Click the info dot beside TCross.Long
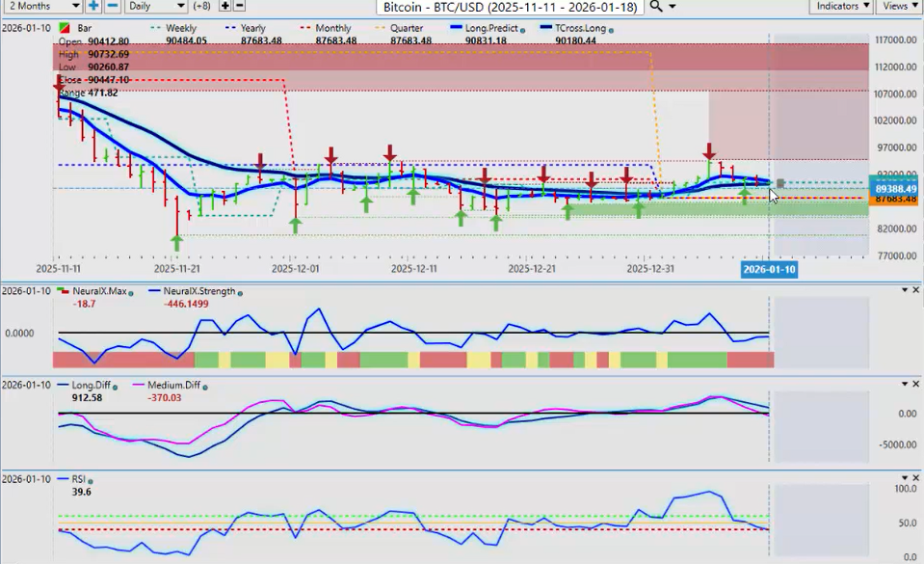The width and height of the screenshot is (924, 564). pyautogui.click(x=611, y=30)
